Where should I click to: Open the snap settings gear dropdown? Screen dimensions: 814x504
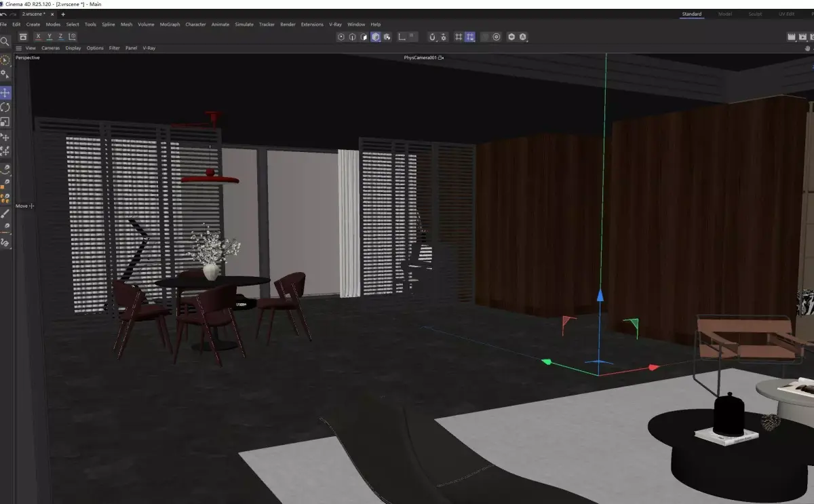(x=444, y=37)
